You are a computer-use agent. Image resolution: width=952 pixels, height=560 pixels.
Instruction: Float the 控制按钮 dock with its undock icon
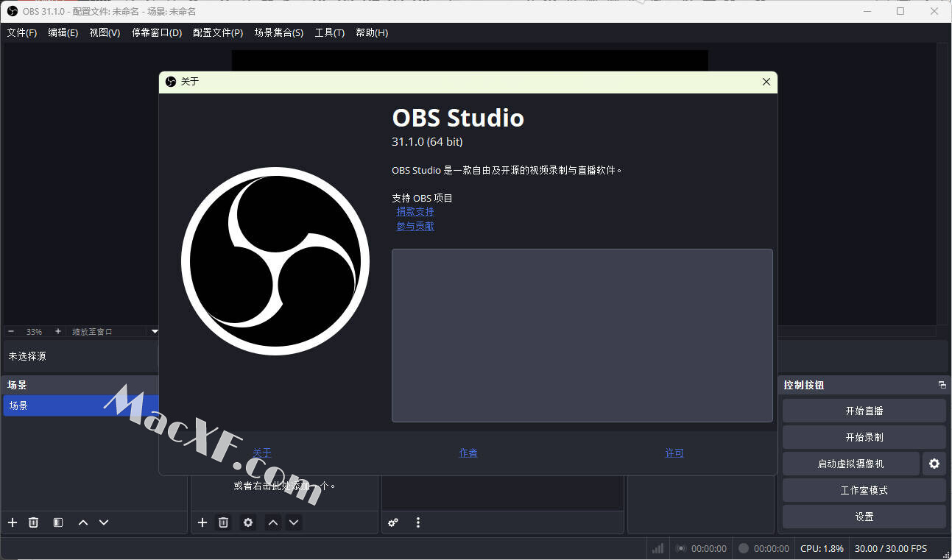point(942,385)
